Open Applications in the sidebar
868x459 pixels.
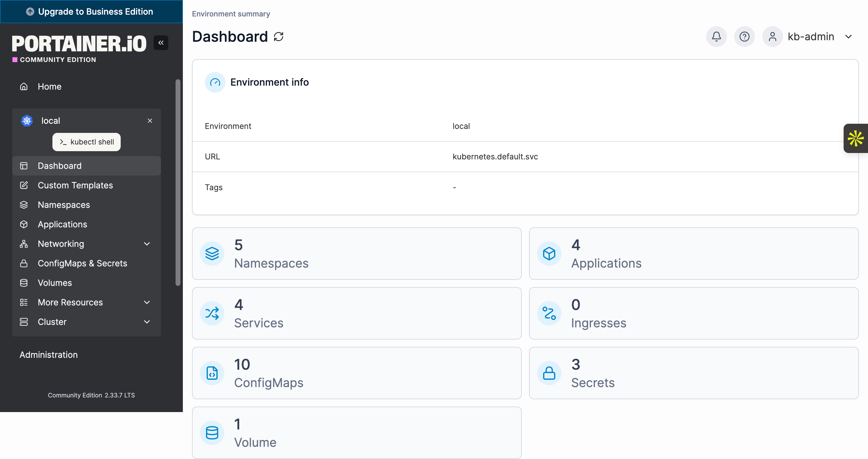[87, 224]
